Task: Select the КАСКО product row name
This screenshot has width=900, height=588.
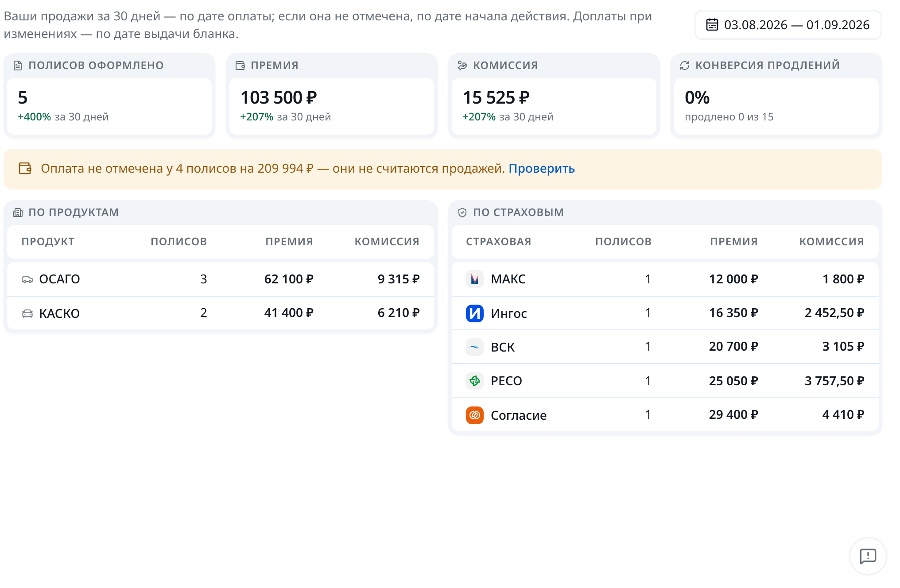Action: click(x=59, y=313)
